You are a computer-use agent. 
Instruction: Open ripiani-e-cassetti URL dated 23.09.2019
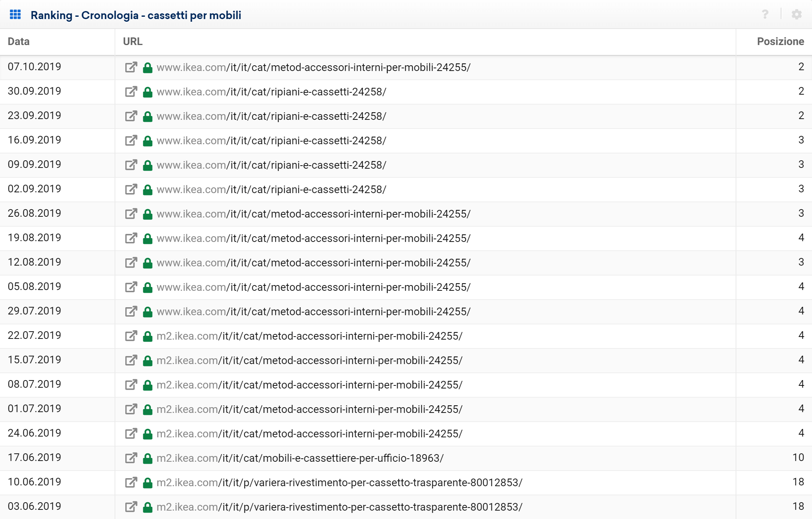coord(271,116)
